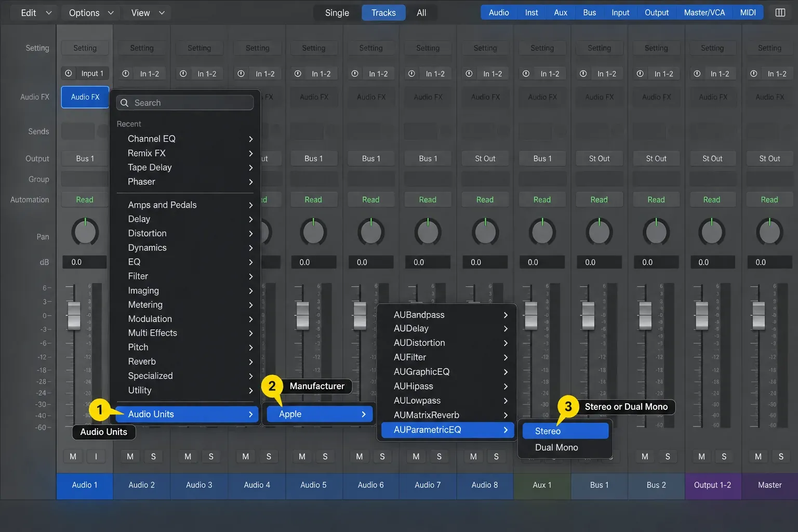The height and width of the screenshot is (532, 798).
Task: Open the View dropdown menu
Action: (x=148, y=12)
